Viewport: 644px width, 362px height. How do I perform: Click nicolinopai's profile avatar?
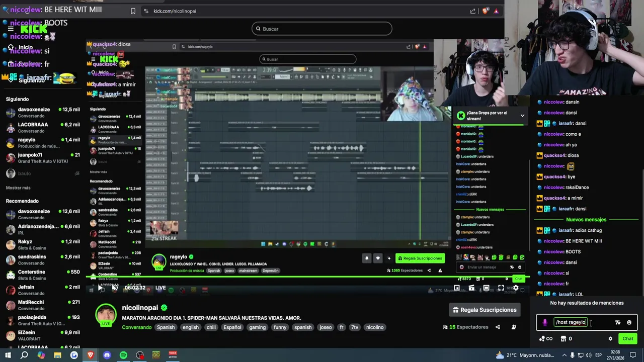[106, 315]
